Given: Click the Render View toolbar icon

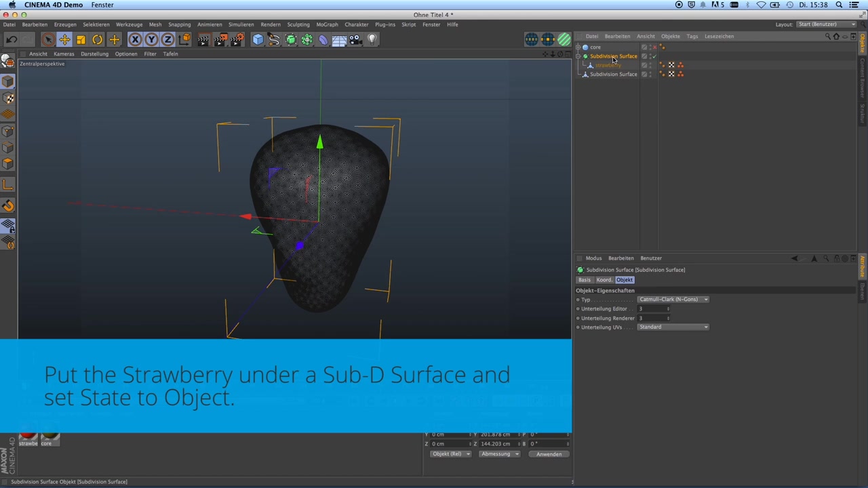Looking at the screenshot, I should (203, 39).
